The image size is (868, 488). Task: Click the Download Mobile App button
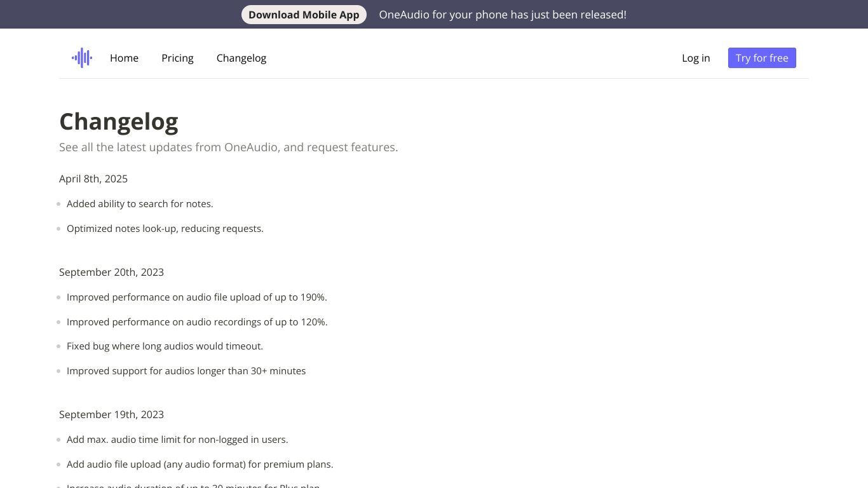304,15
